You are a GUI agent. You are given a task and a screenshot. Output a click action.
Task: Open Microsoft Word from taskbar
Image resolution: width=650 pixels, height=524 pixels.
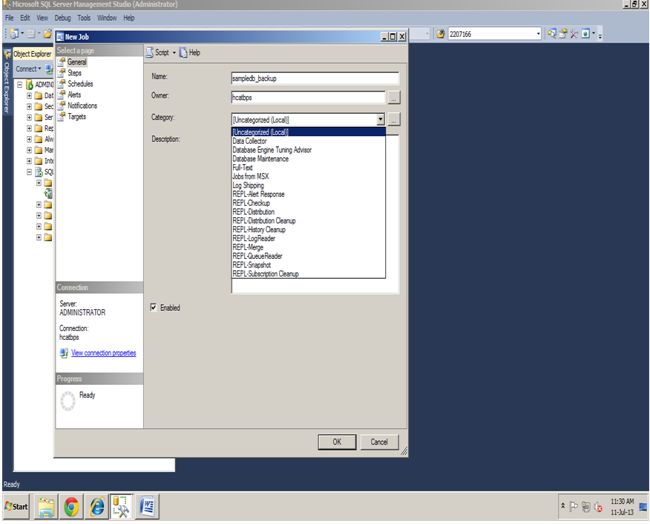coord(147,507)
